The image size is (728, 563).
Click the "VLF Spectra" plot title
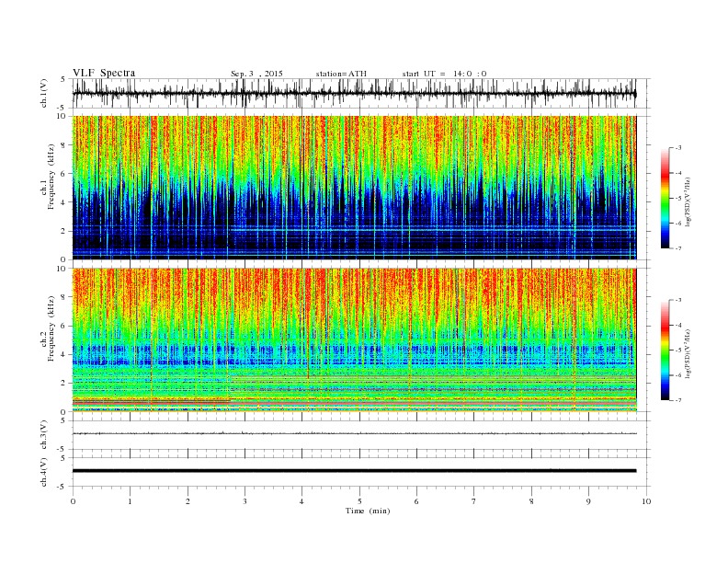pos(104,73)
